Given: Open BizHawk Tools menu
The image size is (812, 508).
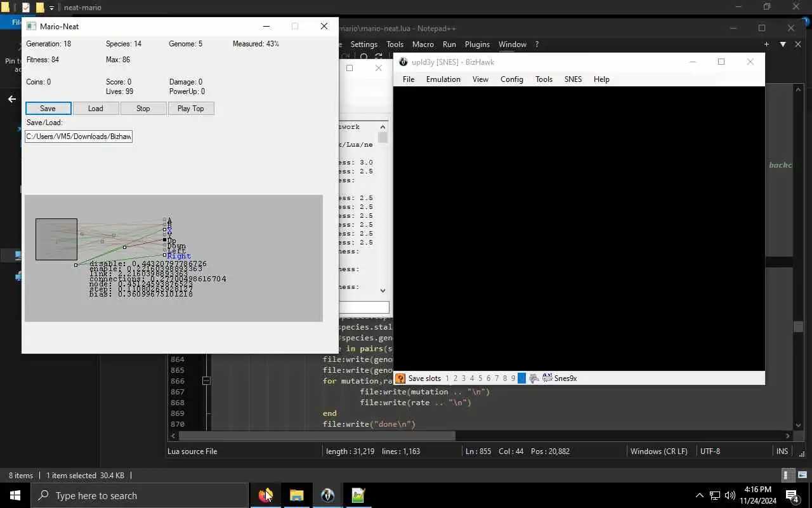Looking at the screenshot, I should 544,79.
